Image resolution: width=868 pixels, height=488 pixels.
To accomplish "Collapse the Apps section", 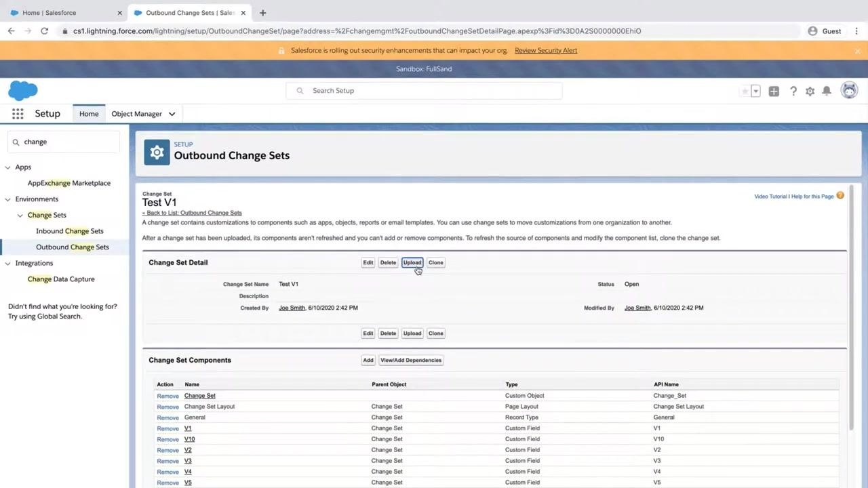I will click(x=8, y=167).
